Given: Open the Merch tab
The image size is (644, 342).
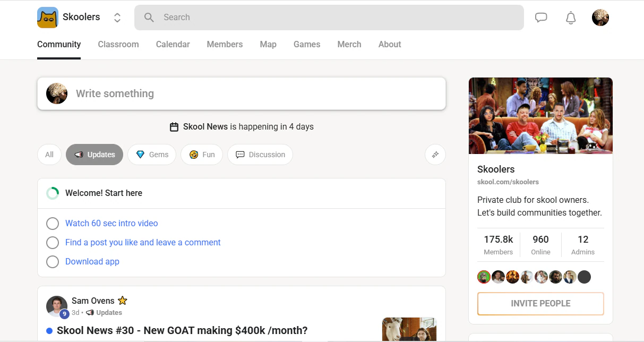Looking at the screenshot, I should click(x=349, y=45).
